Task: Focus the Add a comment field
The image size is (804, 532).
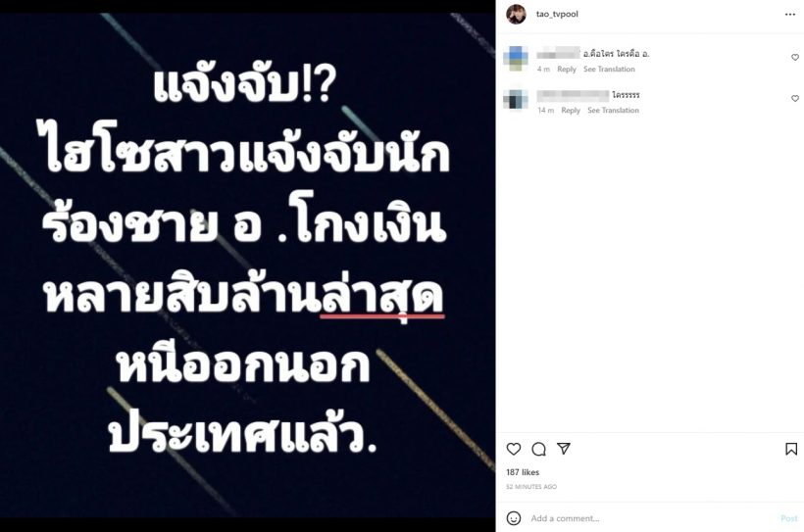Action: (651, 518)
